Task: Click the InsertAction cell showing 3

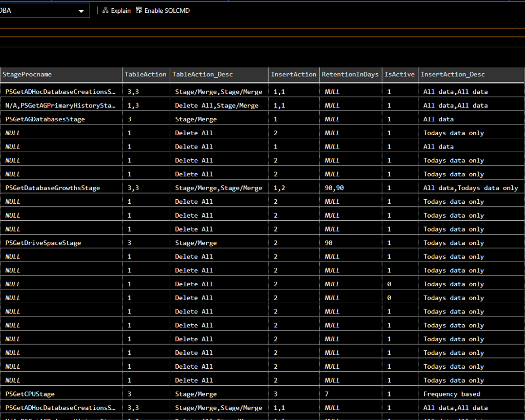Action: [276, 394]
